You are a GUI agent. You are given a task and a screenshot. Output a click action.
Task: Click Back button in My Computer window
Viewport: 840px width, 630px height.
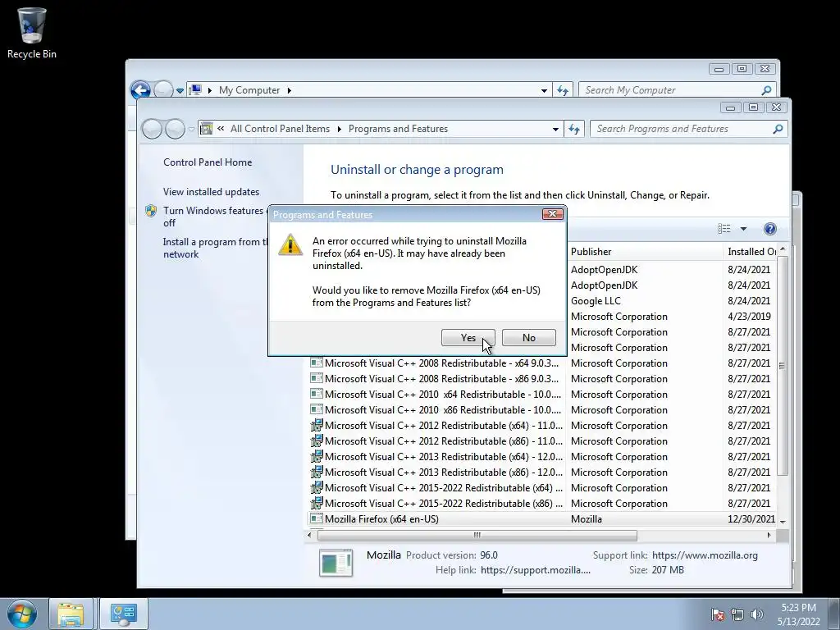pyautogui.click(x=140, y=90)
